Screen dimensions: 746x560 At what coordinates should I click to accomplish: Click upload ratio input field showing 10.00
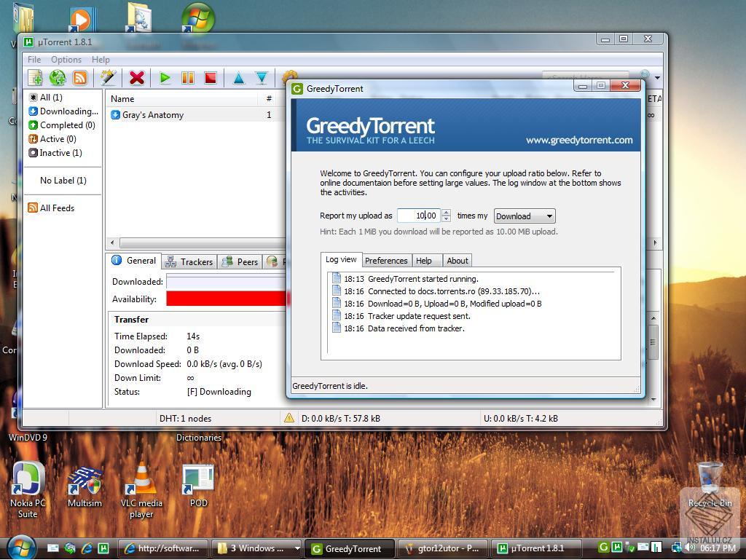point(419,216)
